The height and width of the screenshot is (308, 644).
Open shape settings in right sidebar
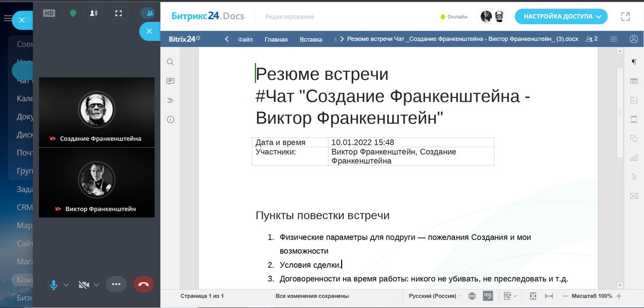click(633, 138)
